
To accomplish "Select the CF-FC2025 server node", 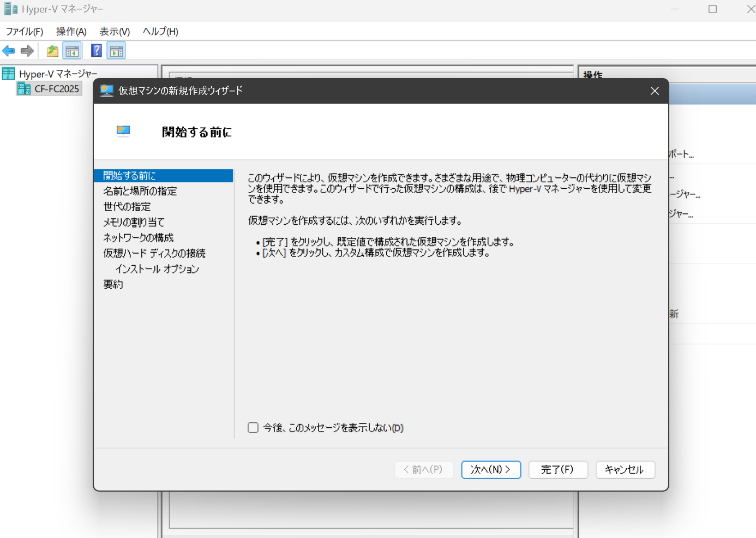I will [x=56, y=89].
